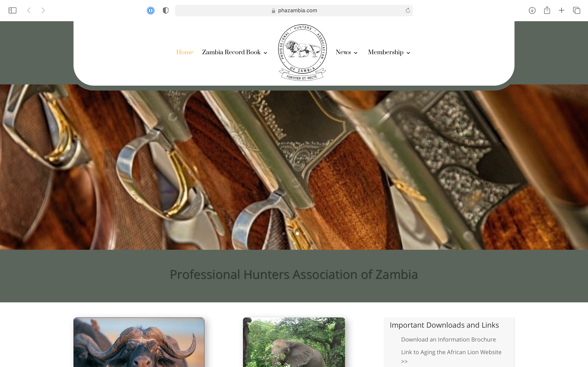The height and width of the screenshot is (367, 588).
Task: Open the buffalo photo thumbnail
Action: [139, 342]
